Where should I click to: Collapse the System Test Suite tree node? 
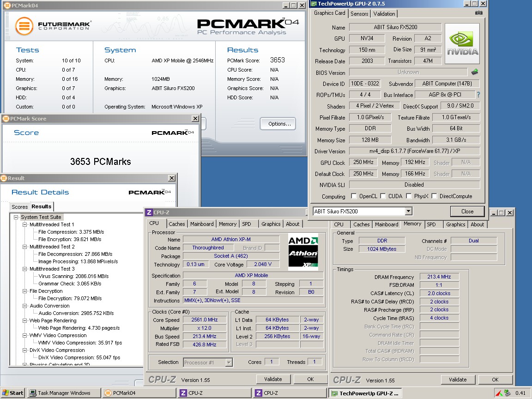(16, 217)
